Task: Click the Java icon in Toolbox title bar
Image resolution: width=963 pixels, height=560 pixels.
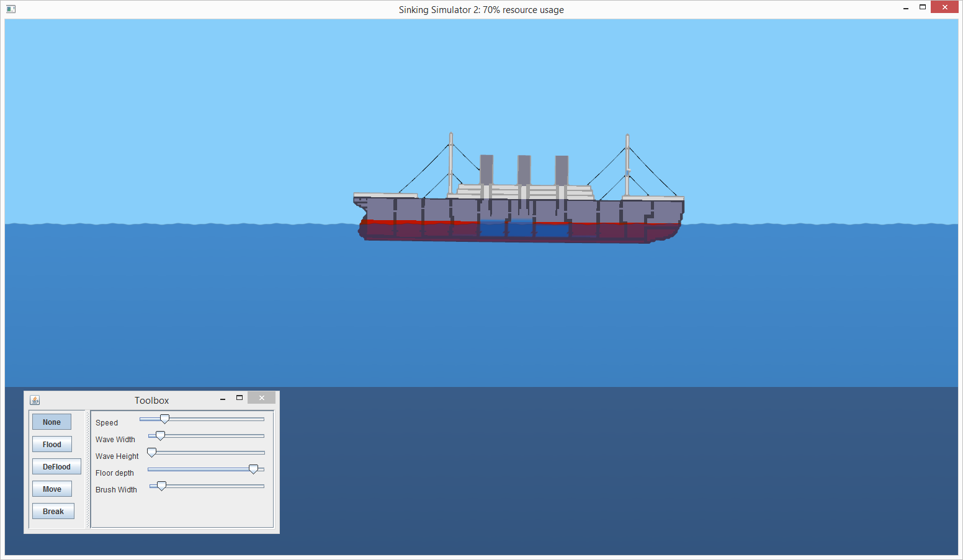Action: [x=35, y=400]
